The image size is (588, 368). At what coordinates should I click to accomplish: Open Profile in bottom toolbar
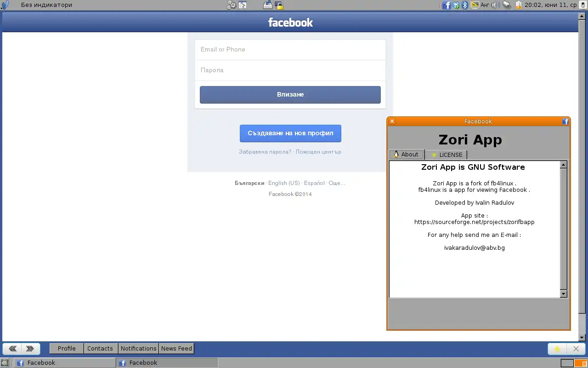pyautogui.click(x=67, y=349)
